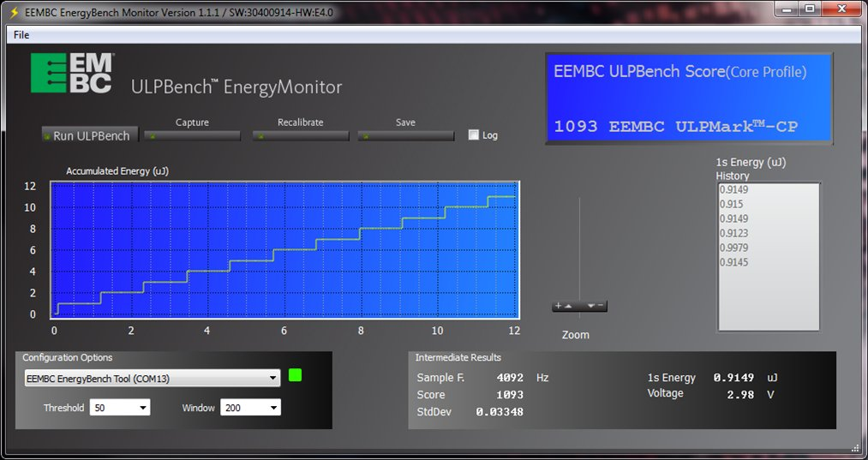Click the green connection status indicator

coord(295,375)
